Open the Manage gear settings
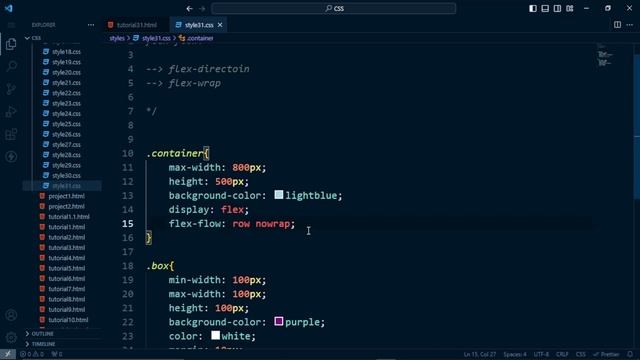This screenshot has height=360, width=640. tap(11, 337)
